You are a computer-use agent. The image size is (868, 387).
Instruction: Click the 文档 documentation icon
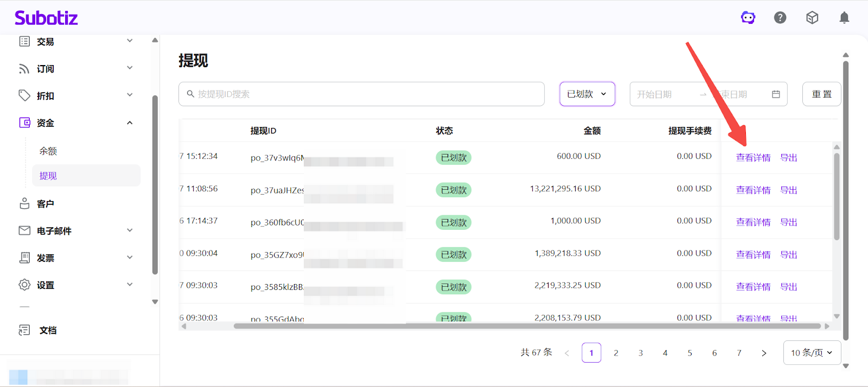coord(24,330)
